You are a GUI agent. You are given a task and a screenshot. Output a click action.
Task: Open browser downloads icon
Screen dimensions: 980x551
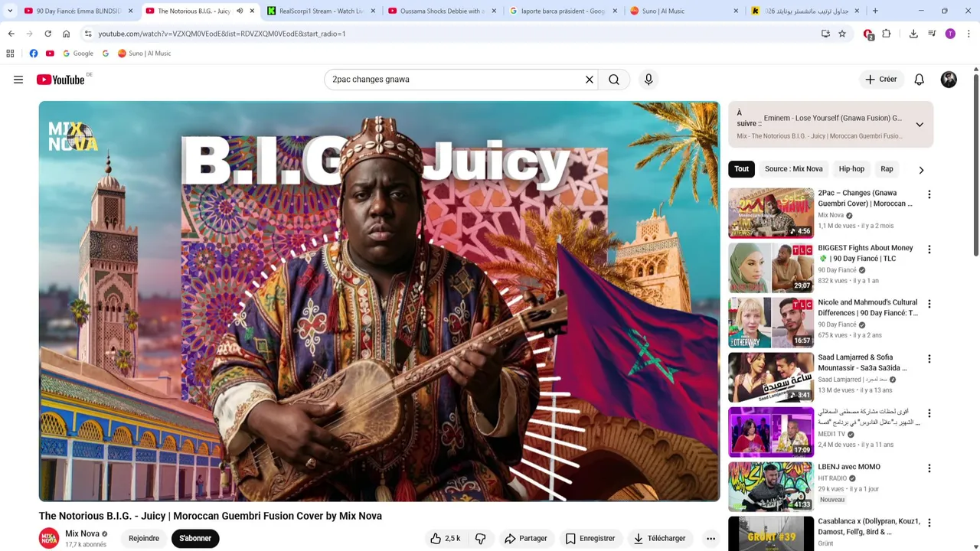pos(913,34)
